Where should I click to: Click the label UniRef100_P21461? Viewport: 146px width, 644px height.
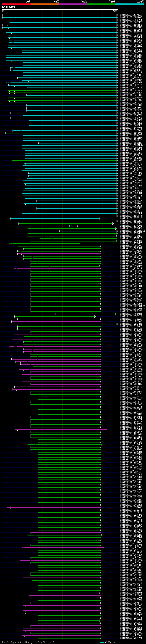click(x=131, y=435)
